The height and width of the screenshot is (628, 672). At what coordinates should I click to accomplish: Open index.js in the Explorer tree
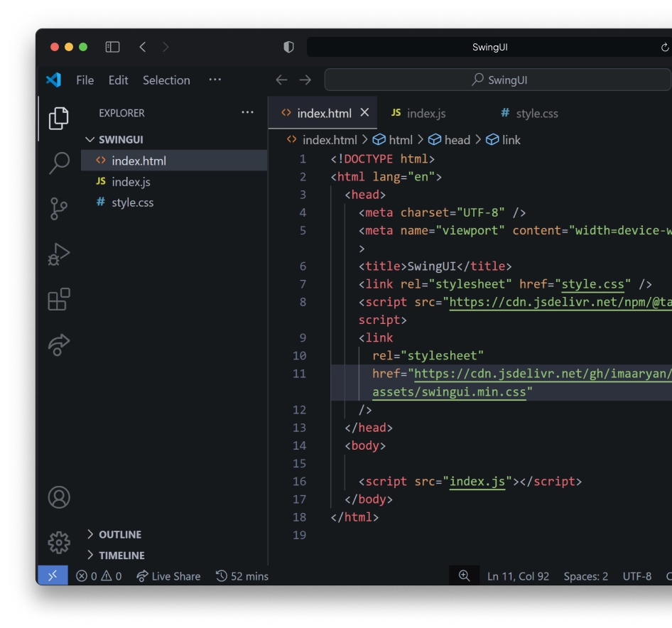pyautogui.click(x=131, y=182)
